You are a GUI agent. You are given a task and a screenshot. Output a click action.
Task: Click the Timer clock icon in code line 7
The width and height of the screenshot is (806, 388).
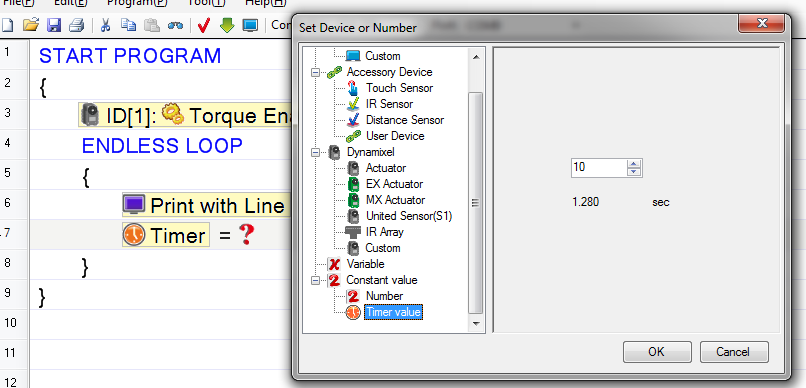[x=134, y=235]
